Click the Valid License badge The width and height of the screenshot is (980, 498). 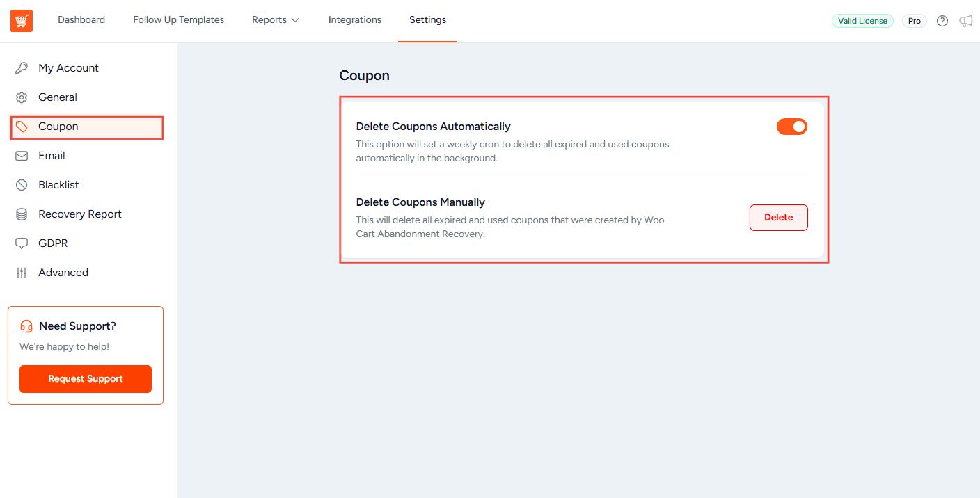pos(862,21)
